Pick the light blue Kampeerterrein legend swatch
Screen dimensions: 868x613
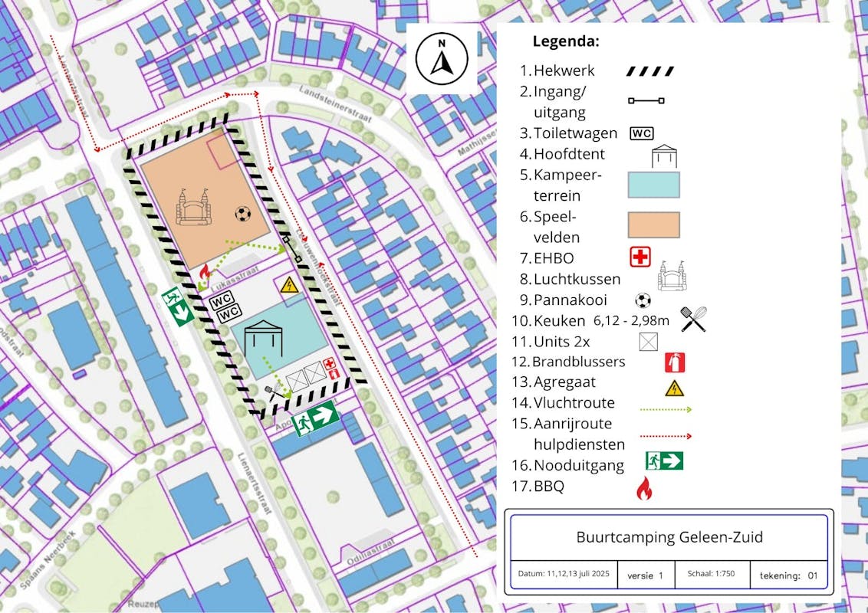coord(653,185)
